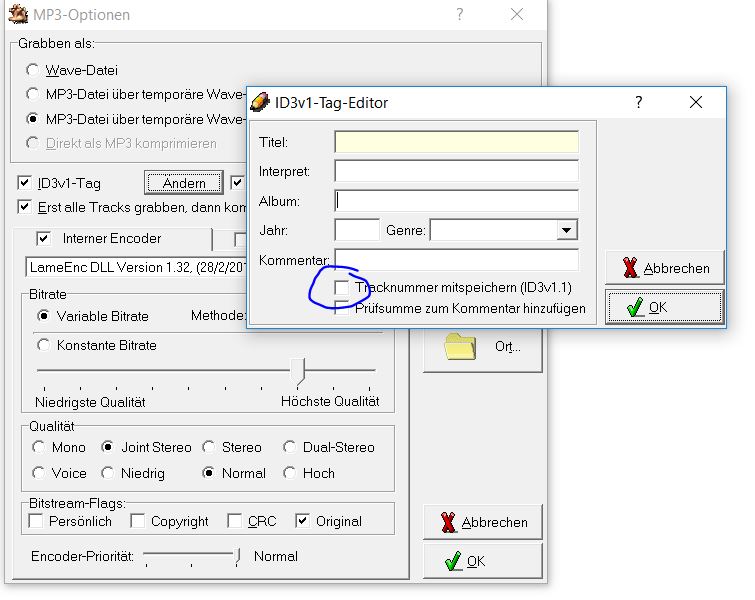
Task: Enable Tracknummer mitspeichern (ID3v1.1) checkbox
Action: [x=341, y=287]
